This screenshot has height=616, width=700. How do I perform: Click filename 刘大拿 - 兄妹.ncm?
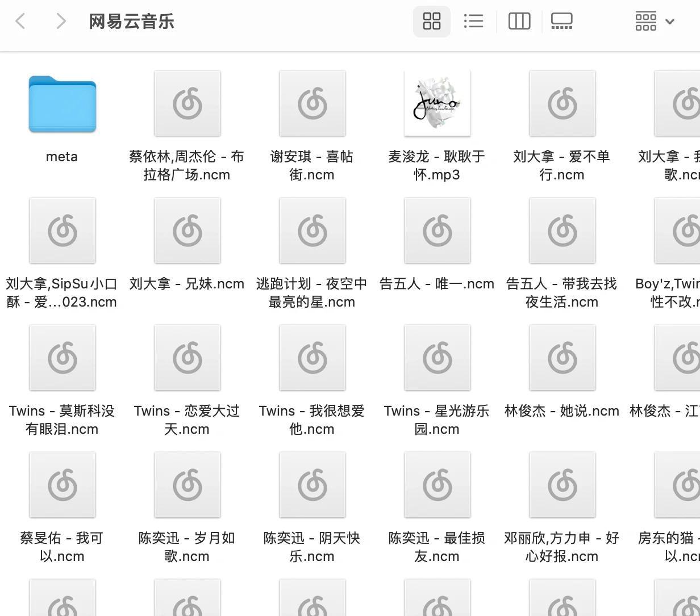point(187,283)
